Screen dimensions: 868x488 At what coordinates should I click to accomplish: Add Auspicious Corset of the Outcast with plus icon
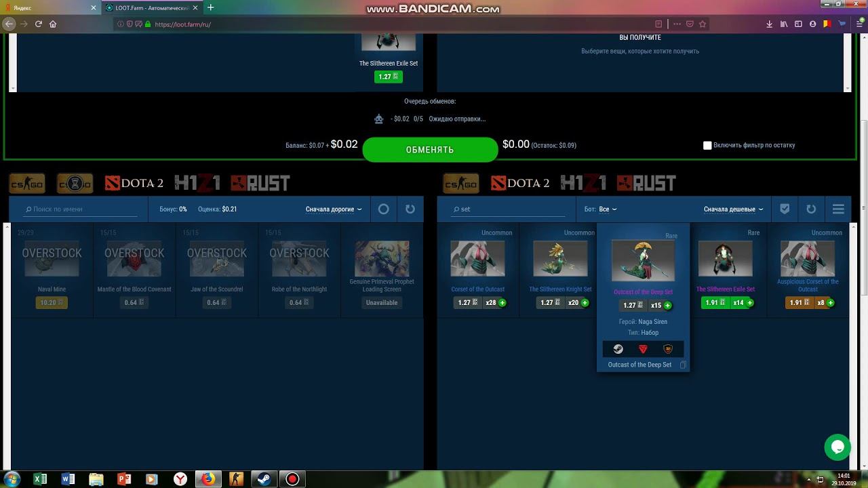coord(831,303)
